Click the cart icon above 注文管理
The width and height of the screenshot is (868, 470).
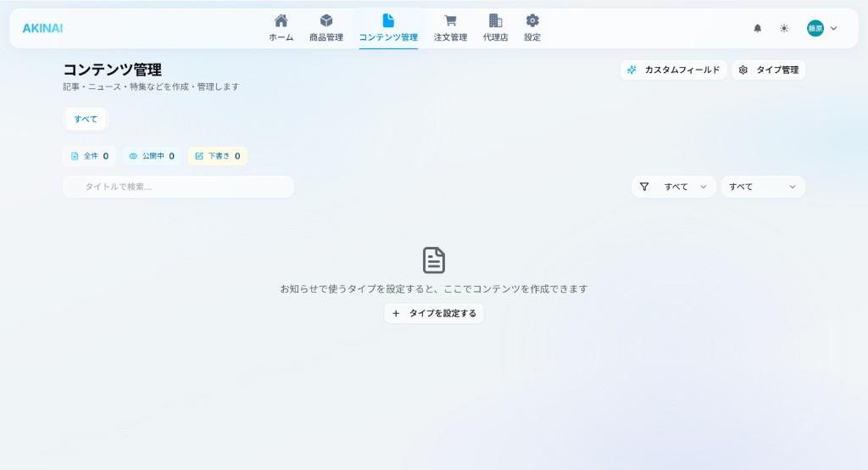(x=451, y=20)
